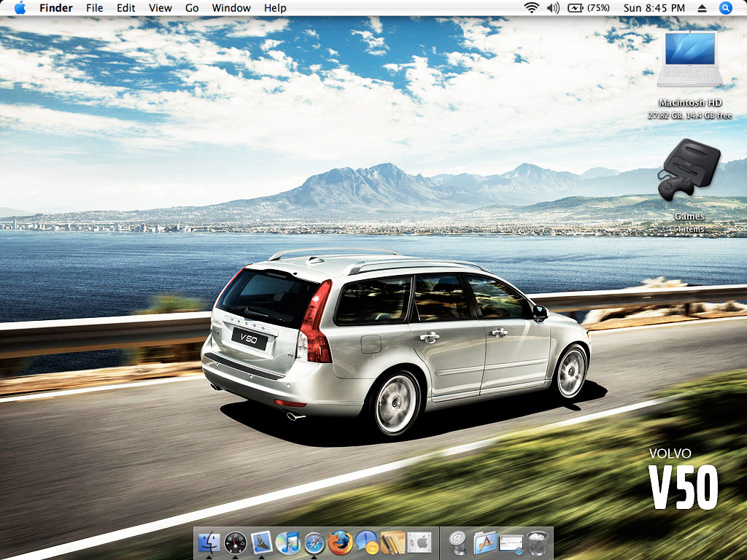The height and width of the screenshot is (560, 747).
Task: Click the Macintosh HD label
Action: coord(690,102)
